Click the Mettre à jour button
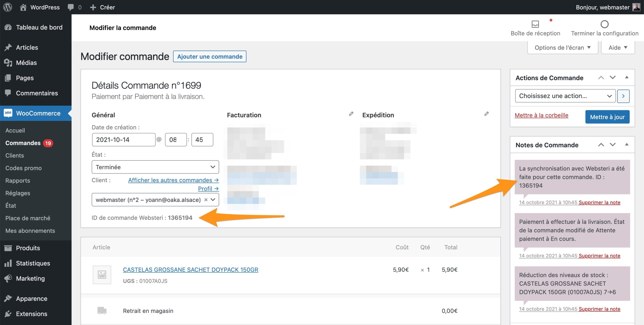The height and width of the screenshot is (325, 644). (607, 117)
